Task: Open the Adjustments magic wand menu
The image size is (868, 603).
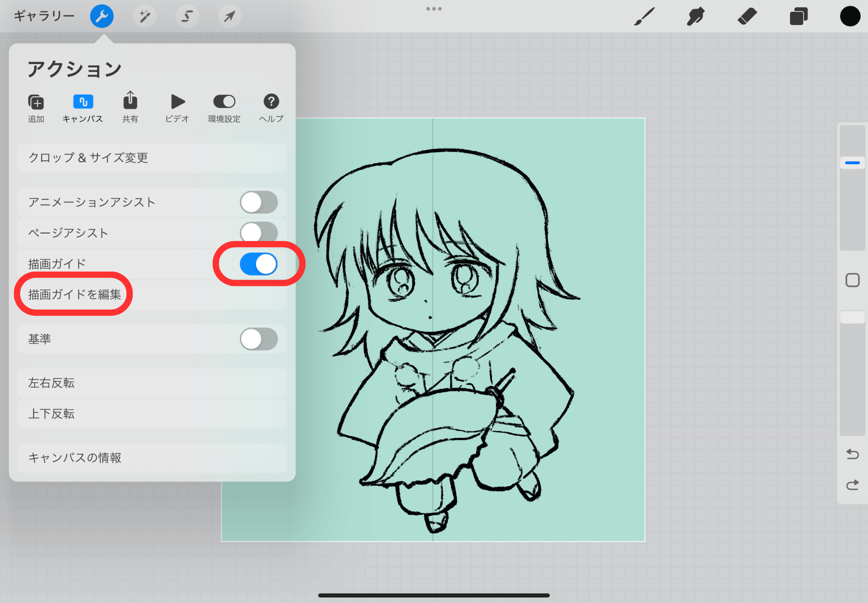Action: point(145,17)
